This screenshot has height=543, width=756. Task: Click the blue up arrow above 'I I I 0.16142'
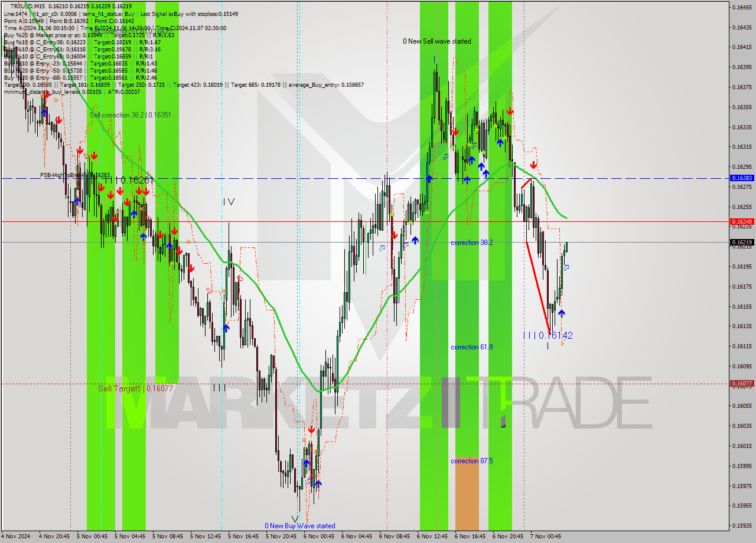point(561,313)
